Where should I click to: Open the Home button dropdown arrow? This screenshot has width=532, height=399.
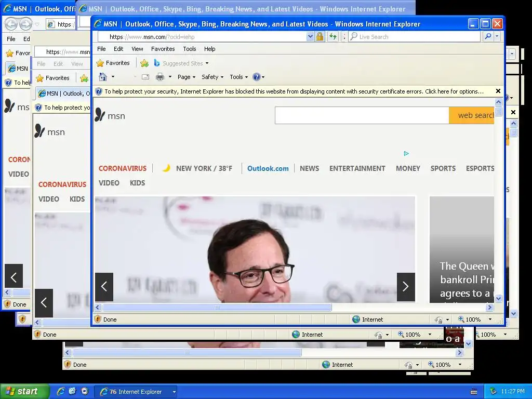pos(113,77)
